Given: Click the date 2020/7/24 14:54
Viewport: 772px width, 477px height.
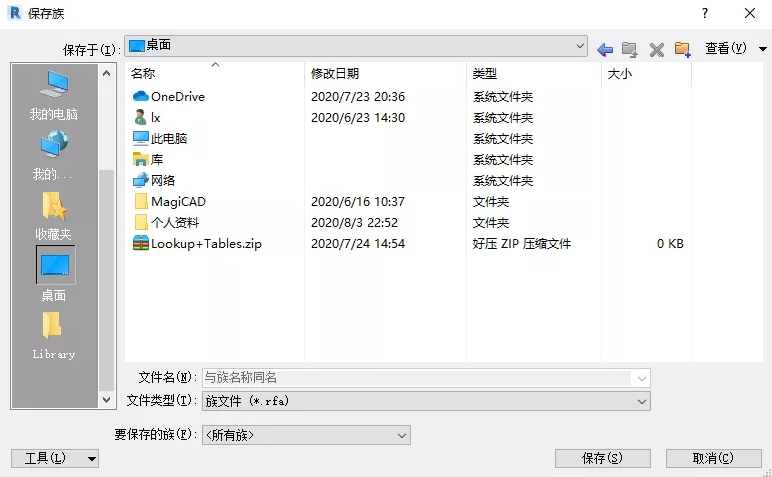Looking at the screenshot, I should (358, 244).
